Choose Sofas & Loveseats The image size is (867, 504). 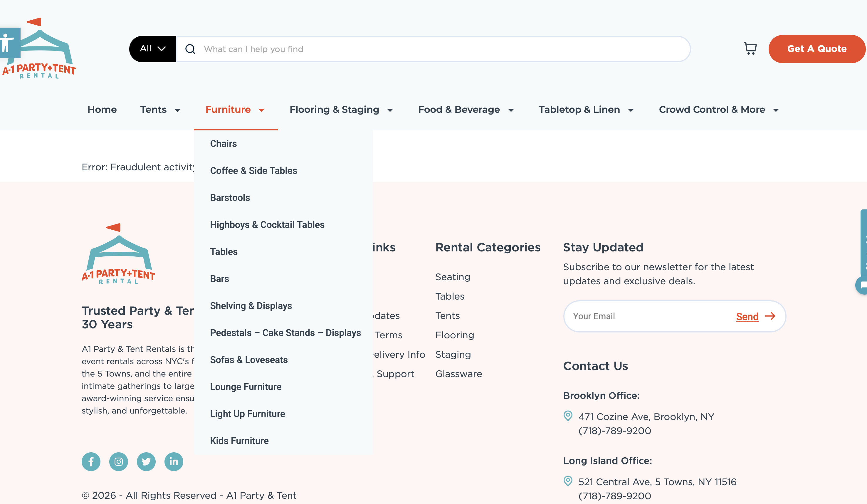249,359
